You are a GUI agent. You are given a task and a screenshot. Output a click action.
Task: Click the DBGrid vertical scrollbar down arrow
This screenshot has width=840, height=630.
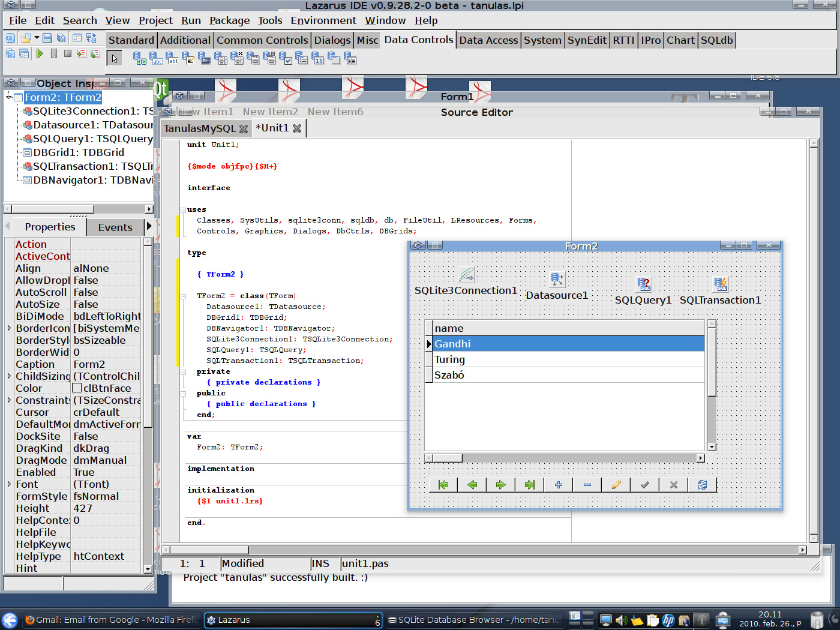[x=712, y=446]
